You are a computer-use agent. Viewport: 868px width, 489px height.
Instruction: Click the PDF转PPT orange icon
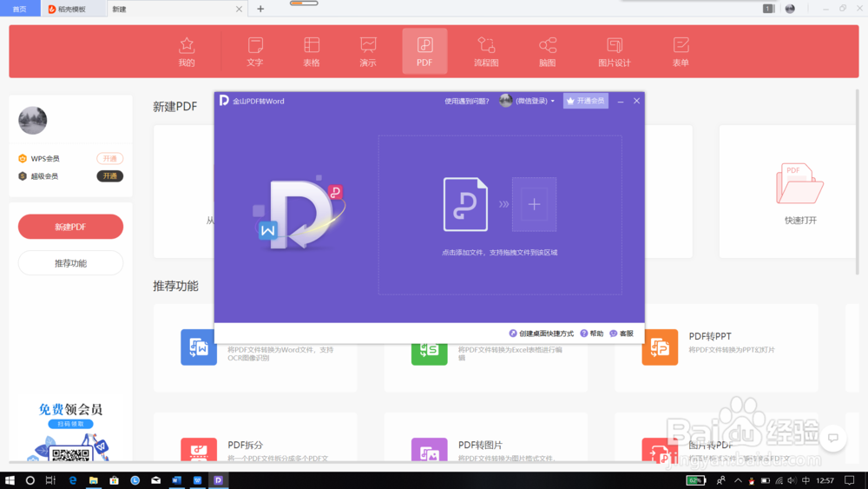[660, 347]
